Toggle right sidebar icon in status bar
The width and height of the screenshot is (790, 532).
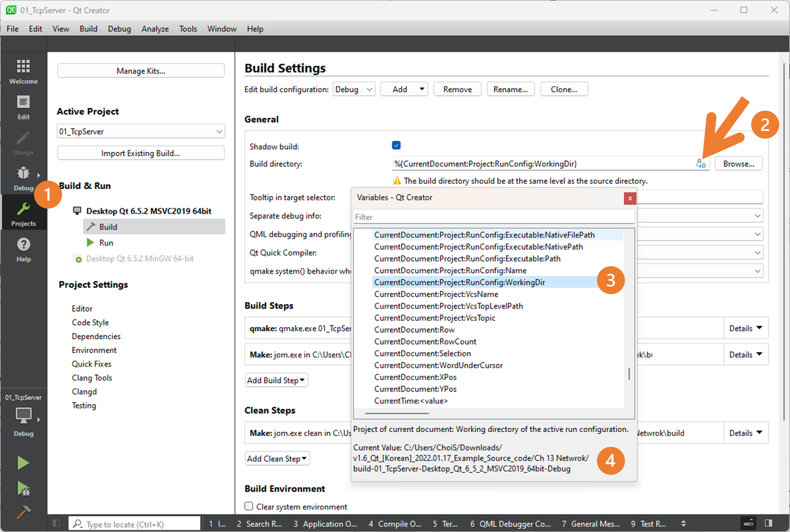(769, 523)
